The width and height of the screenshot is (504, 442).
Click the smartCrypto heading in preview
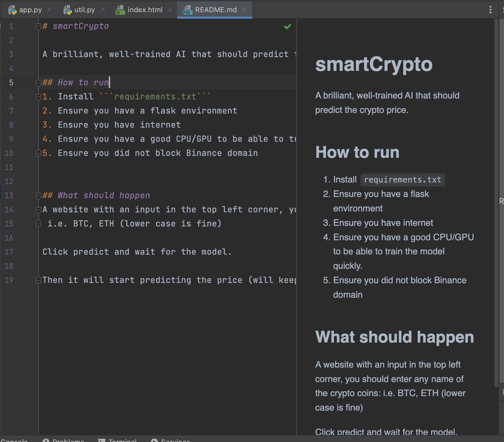(374, 64)
